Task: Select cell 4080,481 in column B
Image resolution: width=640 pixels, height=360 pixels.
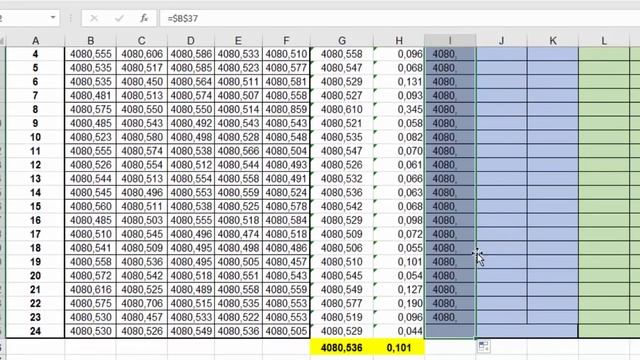Action: point(91,96)
